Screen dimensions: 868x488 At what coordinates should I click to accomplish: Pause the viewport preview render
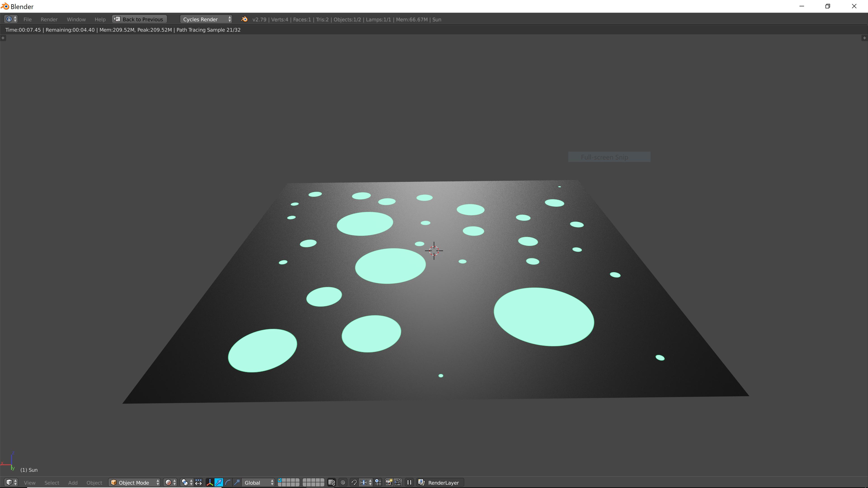(x=409, y=482)
